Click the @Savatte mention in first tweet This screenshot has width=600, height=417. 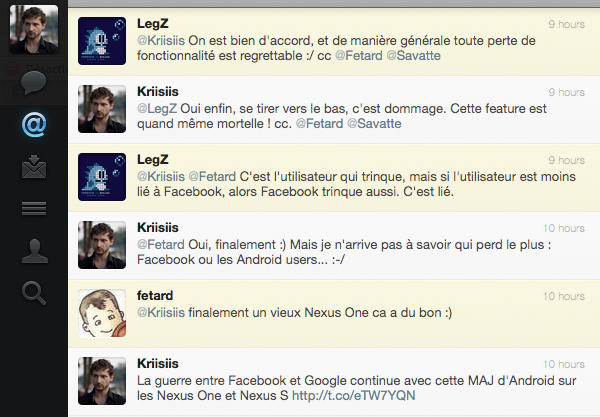pos(412,56)
